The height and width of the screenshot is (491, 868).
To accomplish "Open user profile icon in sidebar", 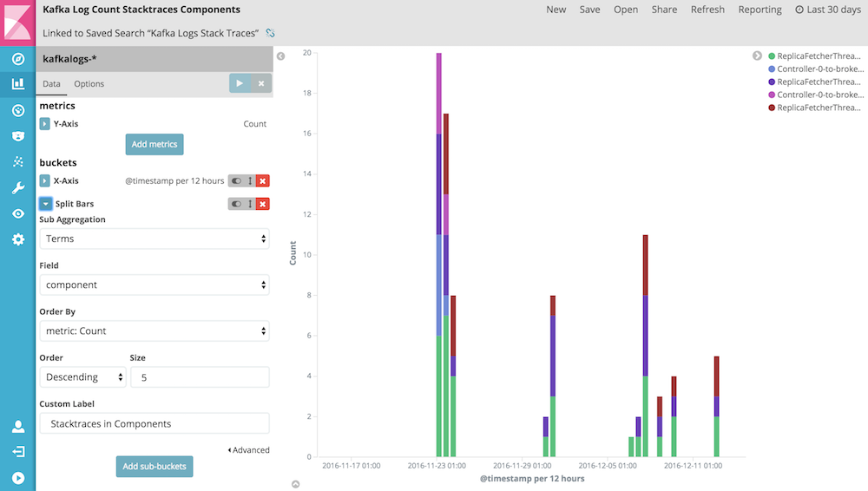I will 17,426.
